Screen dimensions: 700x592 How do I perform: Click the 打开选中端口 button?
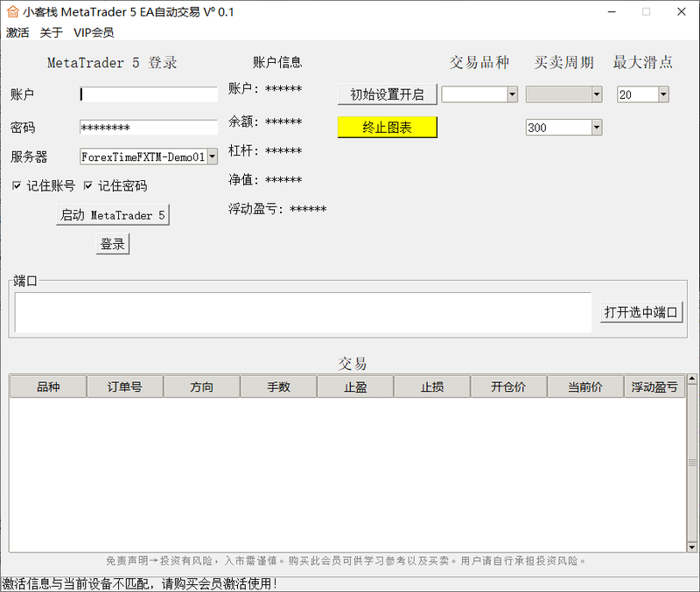coord(641,312)
